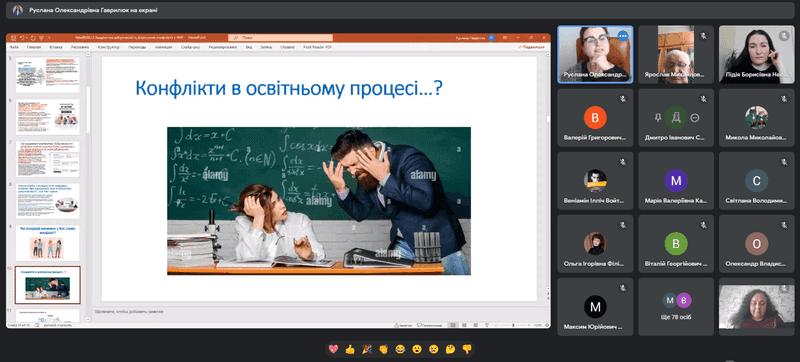Screen dimensions: 800x362
Task: Click the Share (Поделиться) button in PowerPoint
Action: [532, 47]
